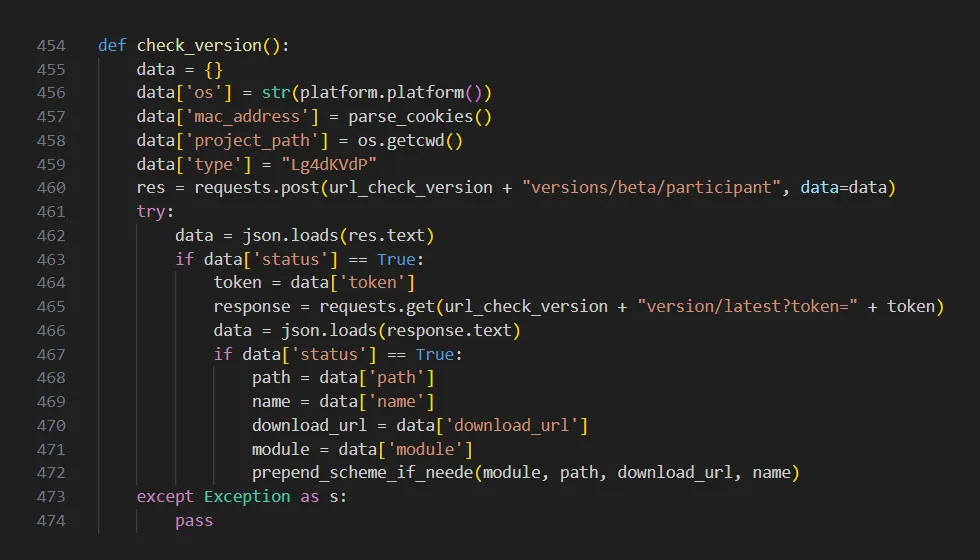Click the 'True' keyword on line 463
Screen dimensions: 980x560
[x=396, y=259]
